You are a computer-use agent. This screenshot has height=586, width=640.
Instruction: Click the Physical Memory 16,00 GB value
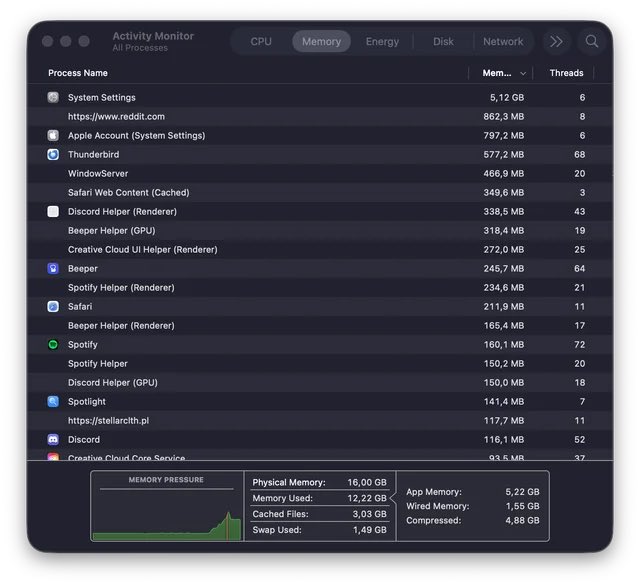pos(367,482)
